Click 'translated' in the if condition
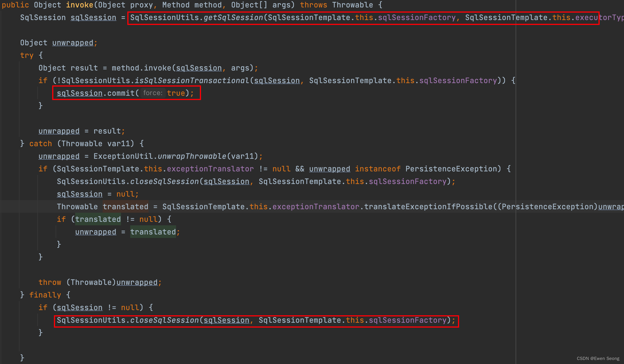Viewport: 624px width, 364px height. (x=98, y=219)
